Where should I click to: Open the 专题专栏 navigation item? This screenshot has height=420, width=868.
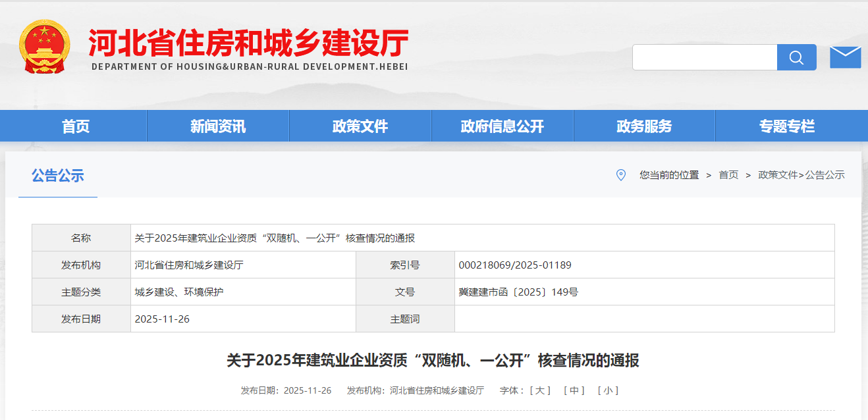787,126
